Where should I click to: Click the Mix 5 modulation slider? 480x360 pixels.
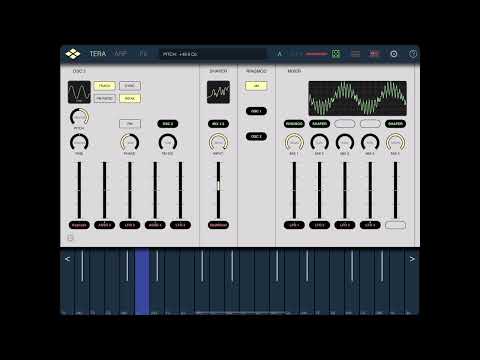pyautogui.click(x=395, y=190)
